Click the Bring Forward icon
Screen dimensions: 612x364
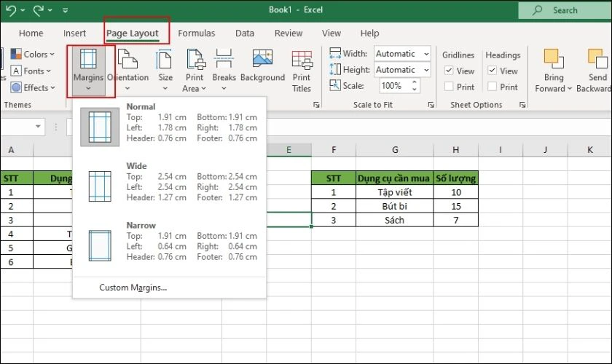pos(554,59)
